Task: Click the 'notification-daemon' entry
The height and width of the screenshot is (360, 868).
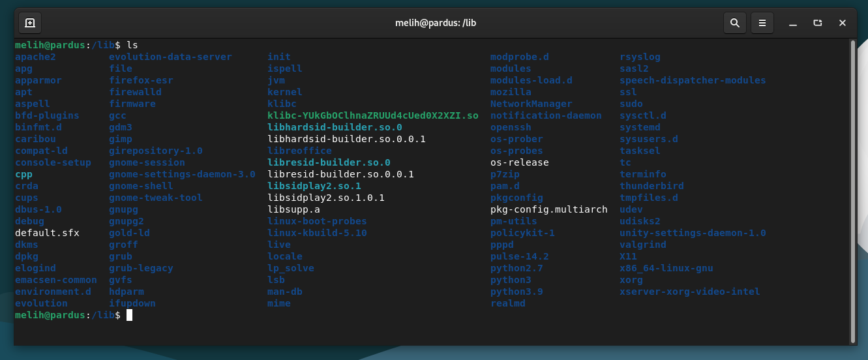Action: coord(546,115)
